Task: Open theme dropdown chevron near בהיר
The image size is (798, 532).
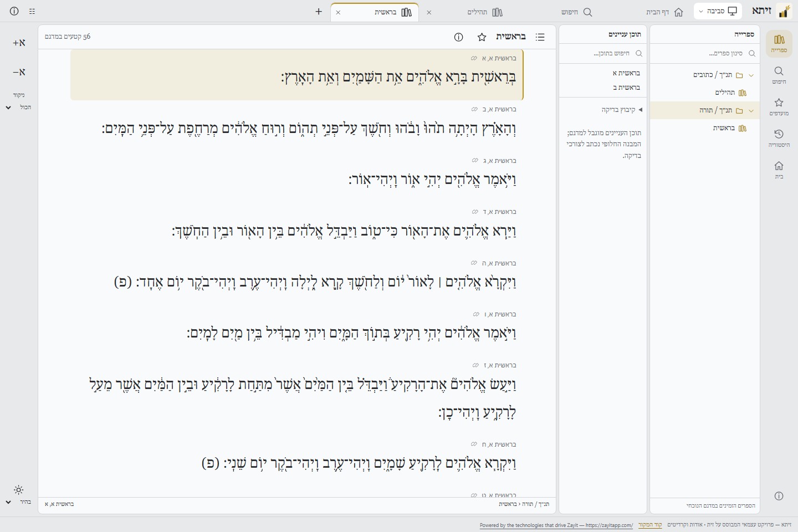Action: 8,502
